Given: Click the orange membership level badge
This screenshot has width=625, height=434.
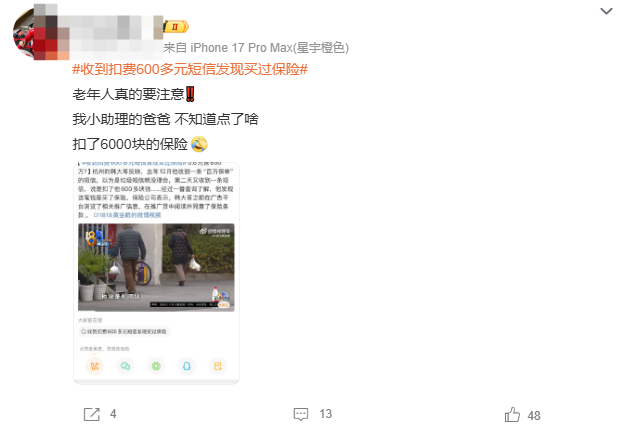Looking at the screenshot, I should click(176, 27).
